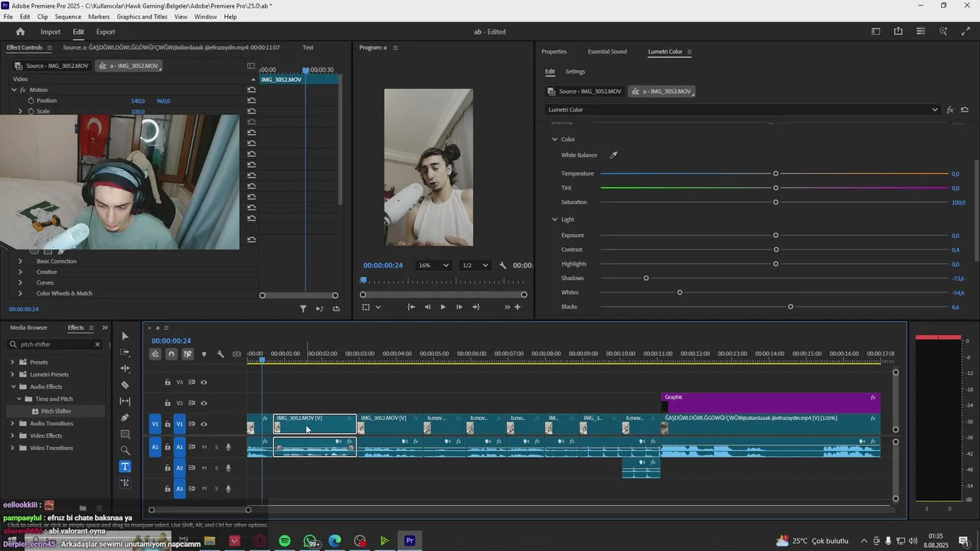Add a marker in the timeline
This screenshot has height=551, width=980.
coord(204,354)
